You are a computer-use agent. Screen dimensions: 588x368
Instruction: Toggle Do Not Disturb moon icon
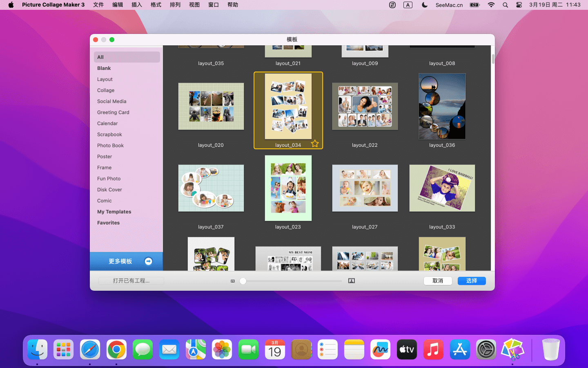tap(425, 5)
